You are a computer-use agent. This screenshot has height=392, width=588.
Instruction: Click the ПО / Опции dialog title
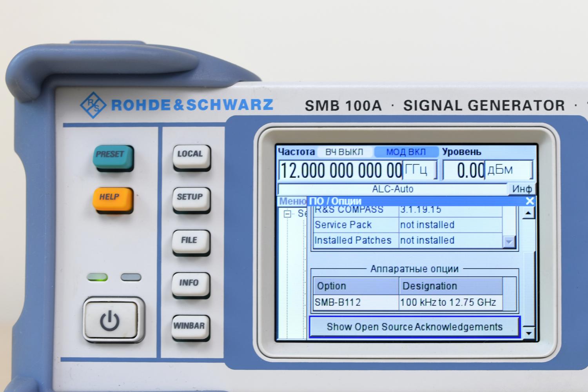[336, 201]
